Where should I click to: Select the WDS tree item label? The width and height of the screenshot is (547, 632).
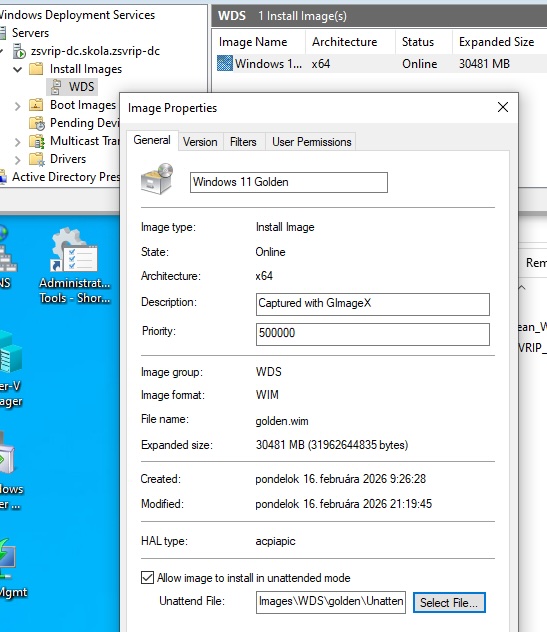pyautogui.click(x=81, y=87)
